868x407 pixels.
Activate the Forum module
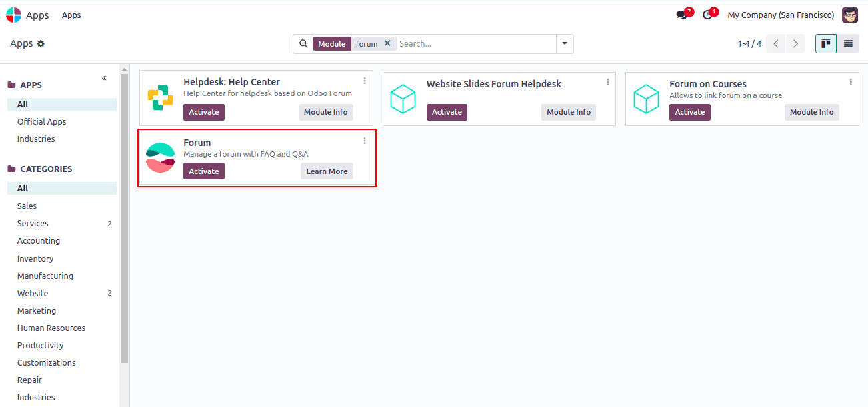pos(203,171)
